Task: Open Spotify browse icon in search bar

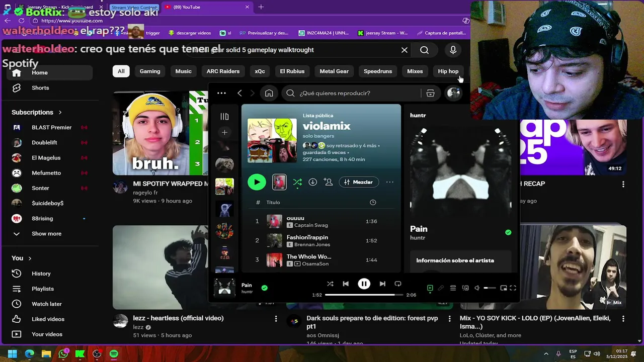Action: point(430,93)
